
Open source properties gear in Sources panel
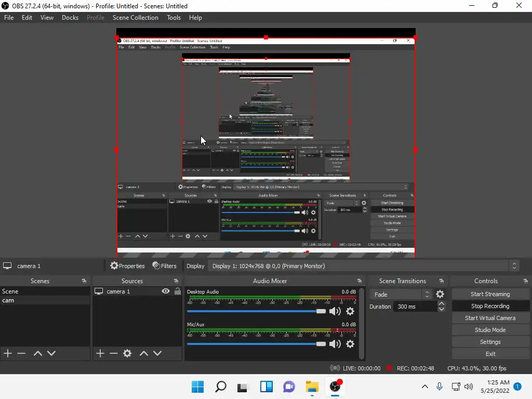tap(127, 353)
